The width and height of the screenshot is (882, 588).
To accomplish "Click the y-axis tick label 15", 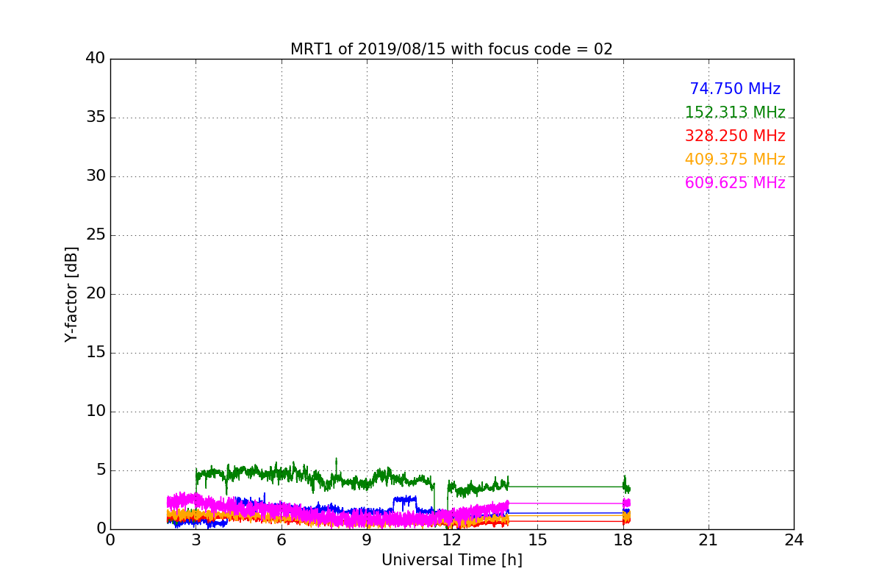I will [96, 353].
